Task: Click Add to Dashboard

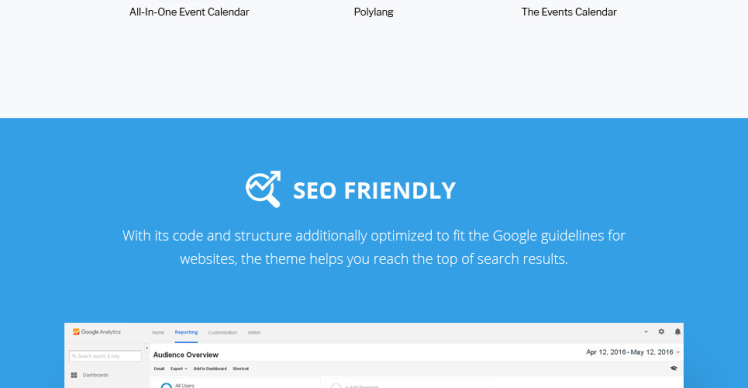Action: [210, 369]
